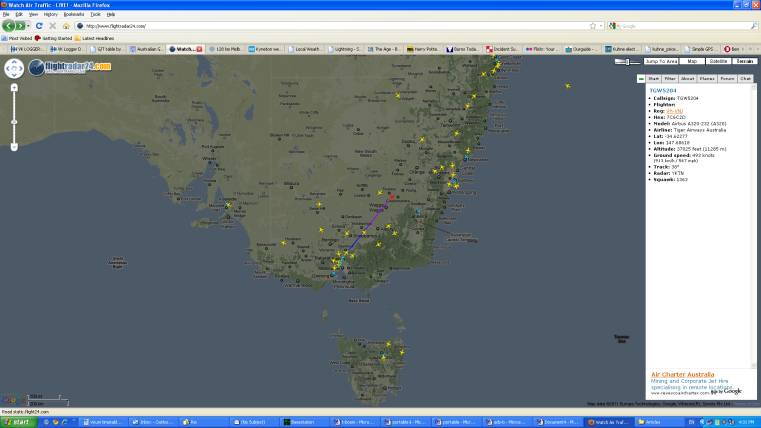The height and width of the screenshot is (428, 761).
Task: Click the stop loading X icon
Action: click(x=52, y=26)
